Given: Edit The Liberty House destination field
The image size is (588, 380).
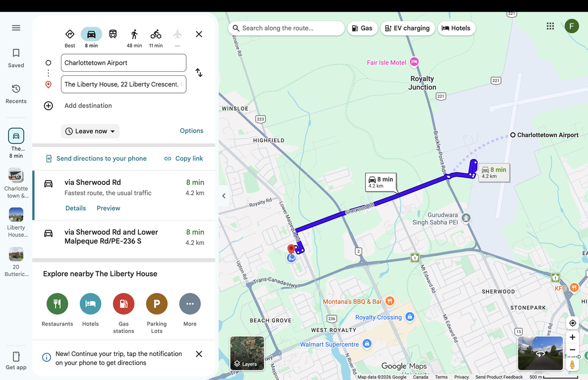Looking at the screenshot, I should 123,84.
